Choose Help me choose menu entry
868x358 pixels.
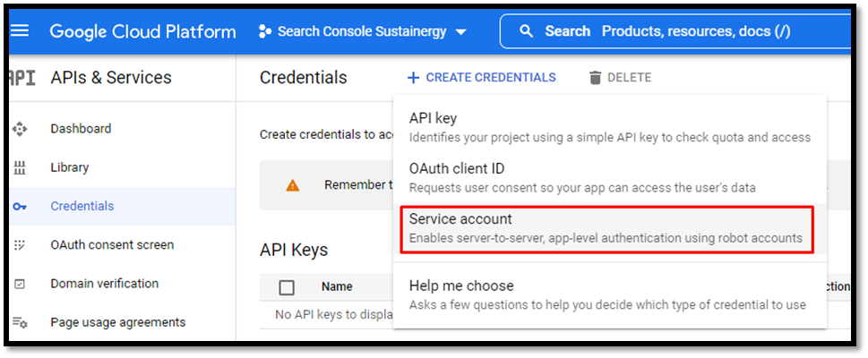[x=609, y=294]
